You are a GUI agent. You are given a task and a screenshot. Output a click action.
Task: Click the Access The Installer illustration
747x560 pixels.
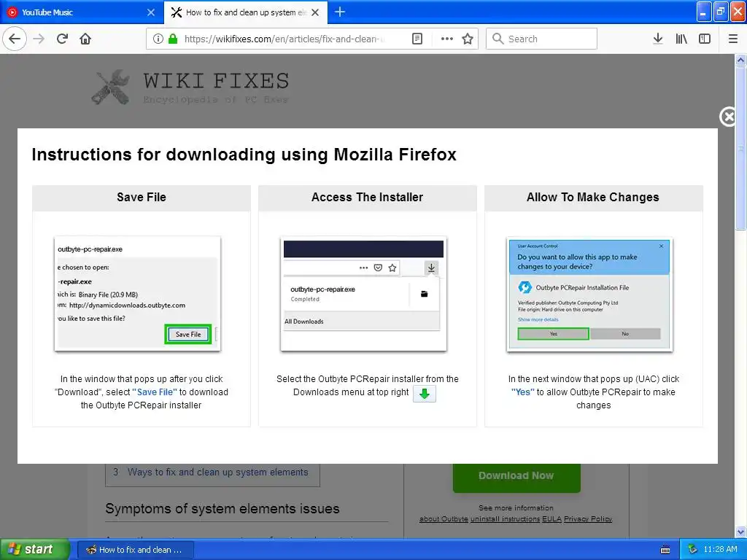[363, 294]
